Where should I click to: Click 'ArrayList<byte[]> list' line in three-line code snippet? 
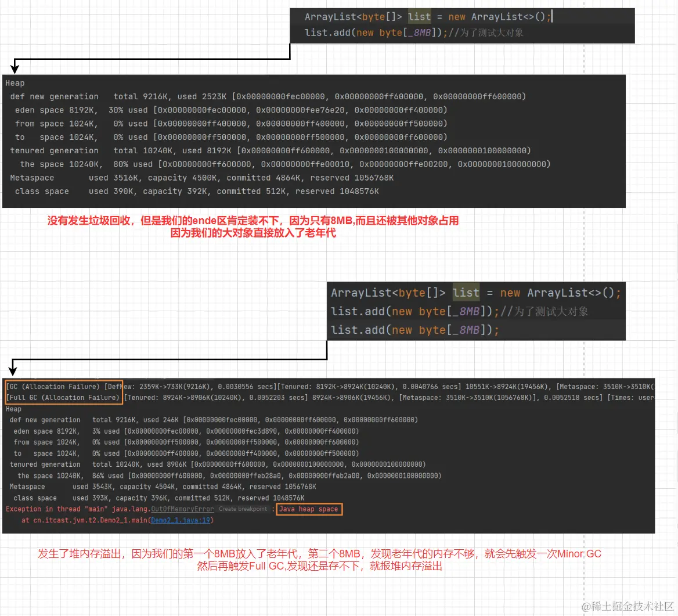[x=476, y=293]
